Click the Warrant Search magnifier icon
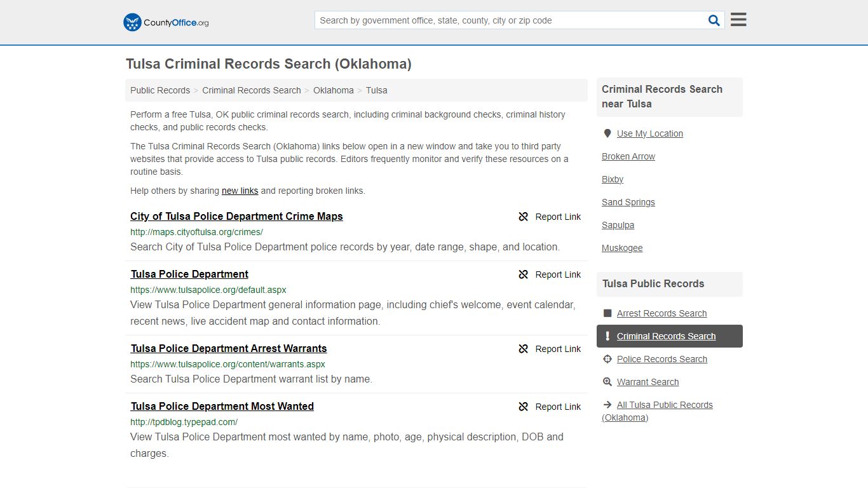This screenshot has width=868, height=488. click(607, 382)
